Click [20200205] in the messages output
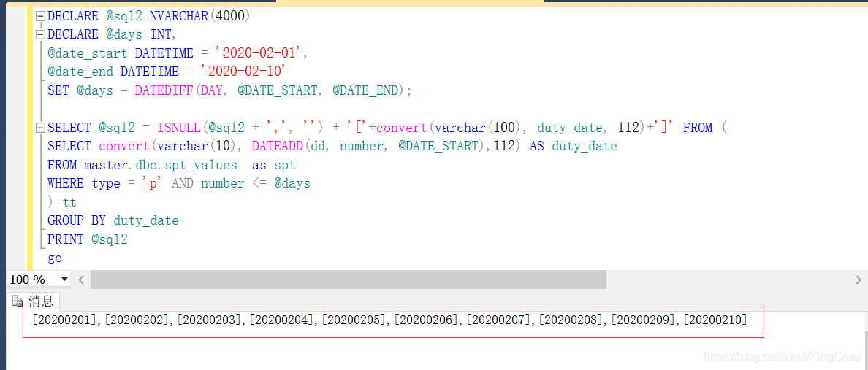The height and width of the screenshot is (370, 868). [x=353, y=319]
